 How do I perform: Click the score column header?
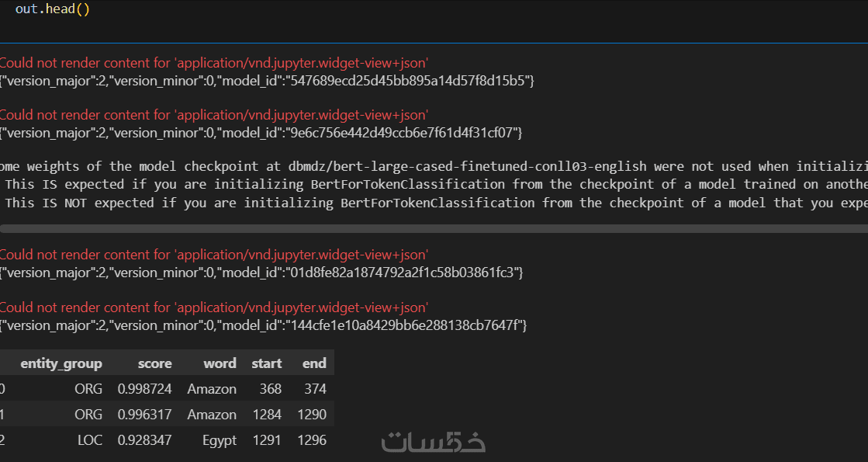coord(154,363)
